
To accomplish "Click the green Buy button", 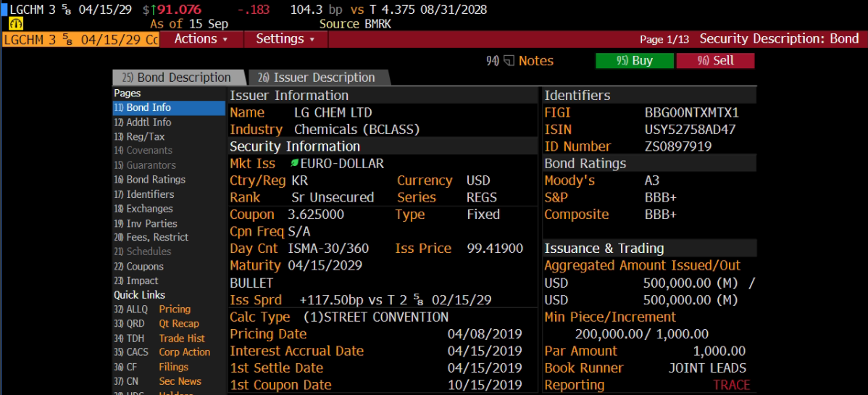I will pos(635,61).
